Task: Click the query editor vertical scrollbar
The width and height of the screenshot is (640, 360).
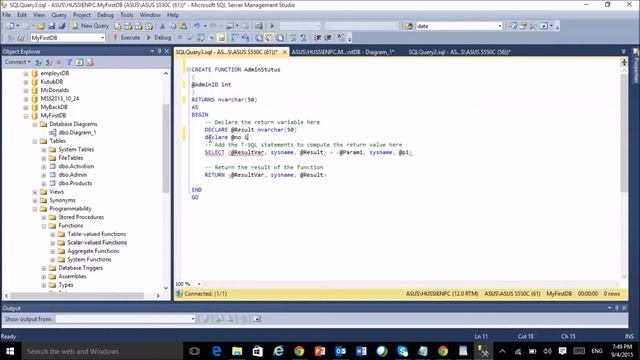Action: coord(624,133)
